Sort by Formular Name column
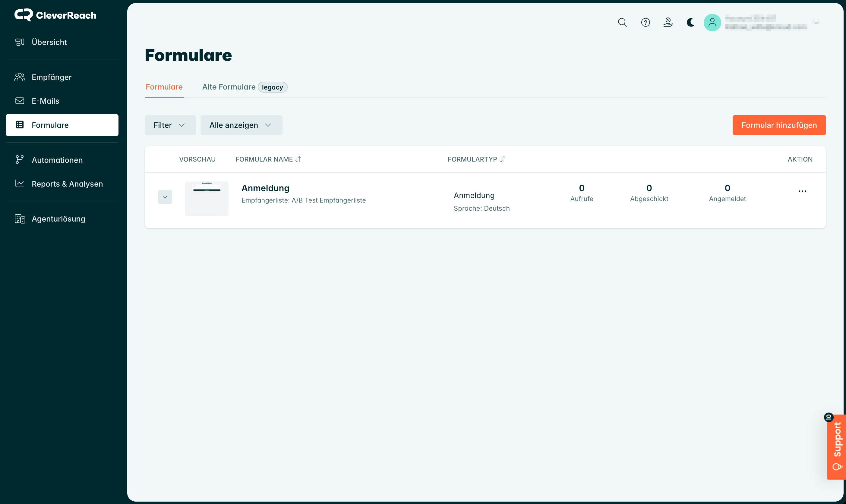 268,159
